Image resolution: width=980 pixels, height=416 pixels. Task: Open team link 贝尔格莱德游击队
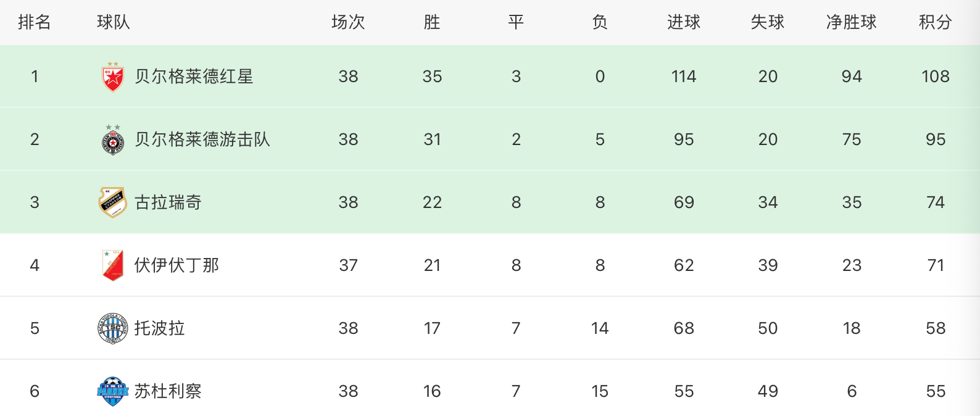(202, 139)
